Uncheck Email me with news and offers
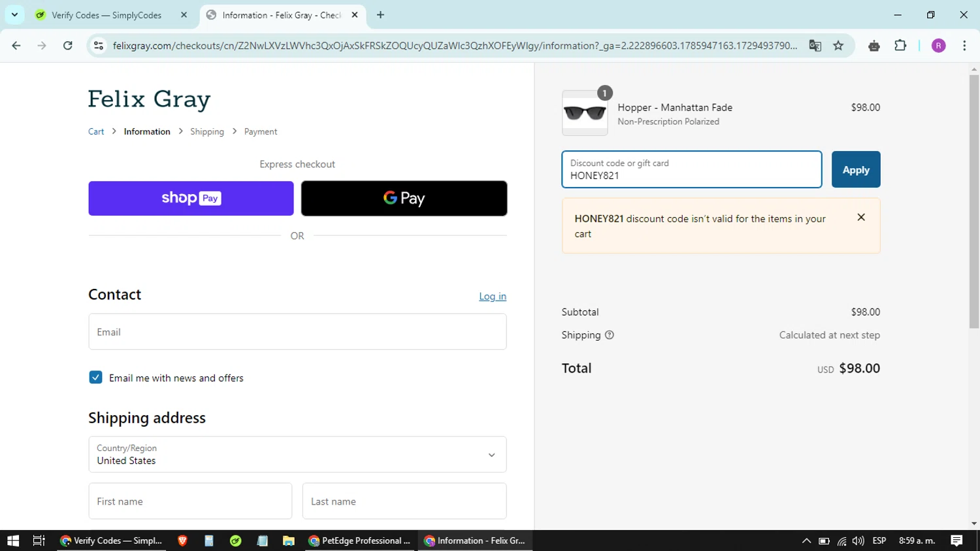The image size is (980, 551). coord(95,377)
